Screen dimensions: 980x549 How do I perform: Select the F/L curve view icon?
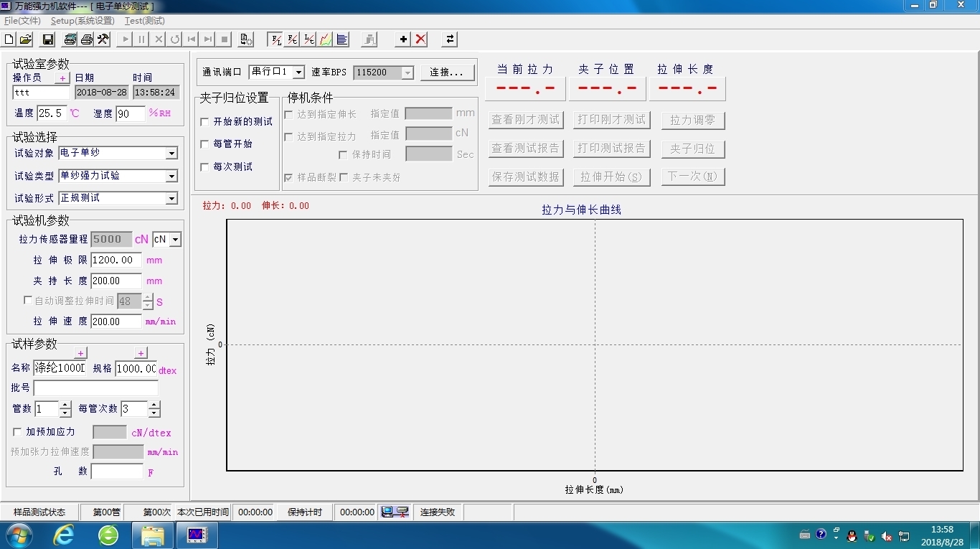(x=274, y=39)
